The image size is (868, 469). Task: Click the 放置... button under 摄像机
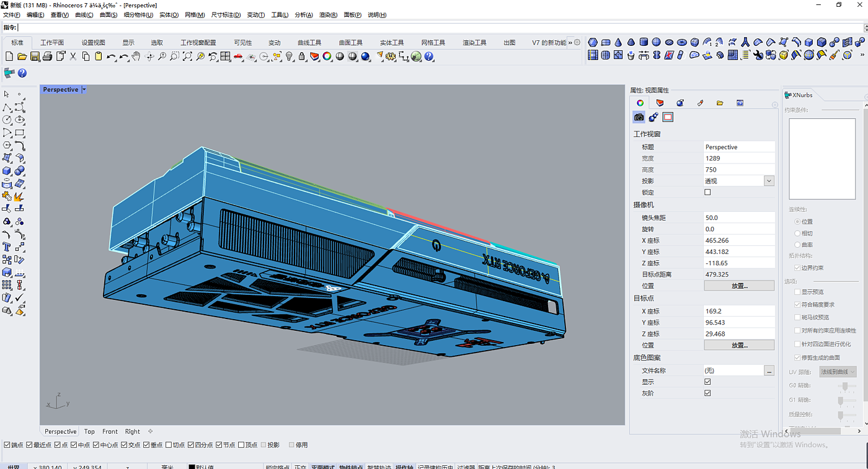click(x=739, y=286)
